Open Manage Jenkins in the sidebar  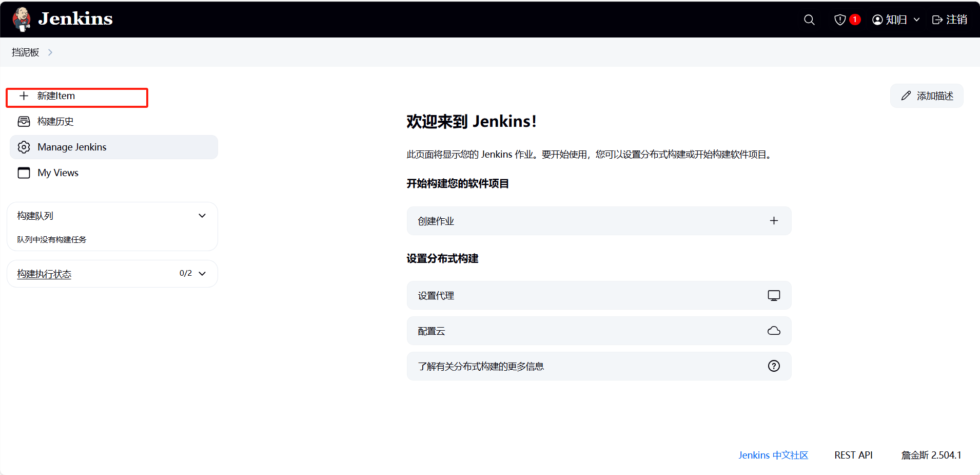point(114,147)
